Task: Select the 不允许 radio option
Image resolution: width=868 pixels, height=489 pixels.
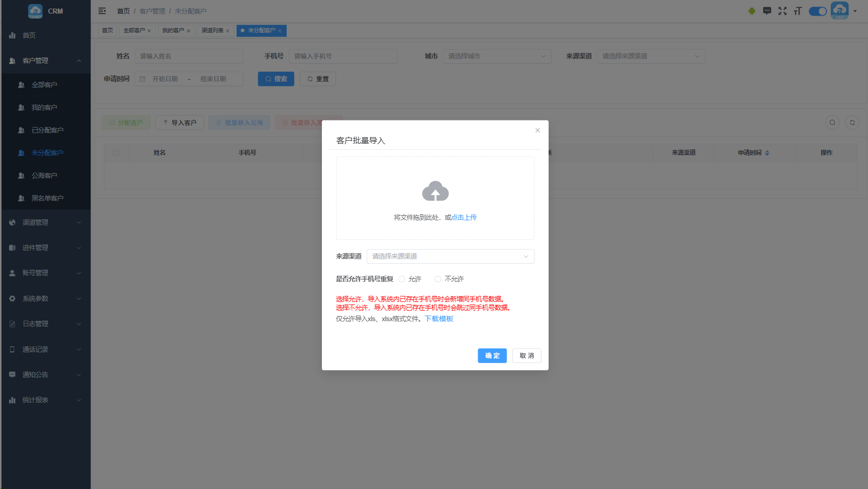Action: [437, 279]
